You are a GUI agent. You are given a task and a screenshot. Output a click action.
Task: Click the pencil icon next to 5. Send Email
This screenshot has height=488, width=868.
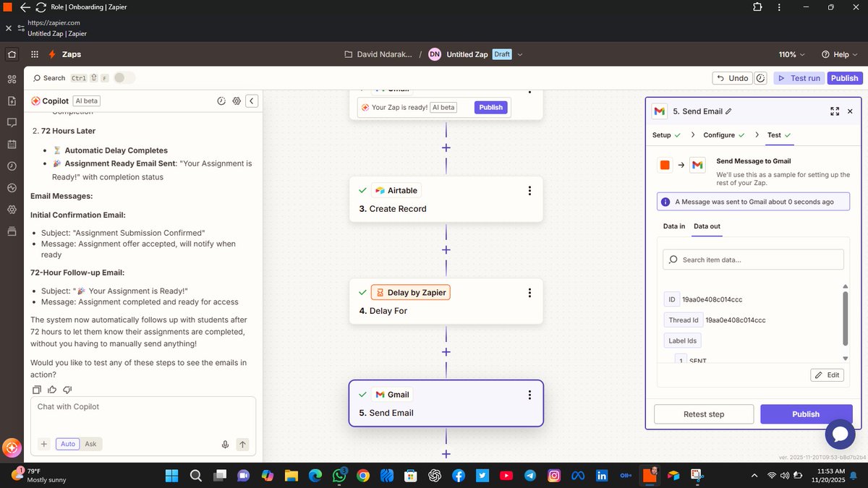coord(729,111)
